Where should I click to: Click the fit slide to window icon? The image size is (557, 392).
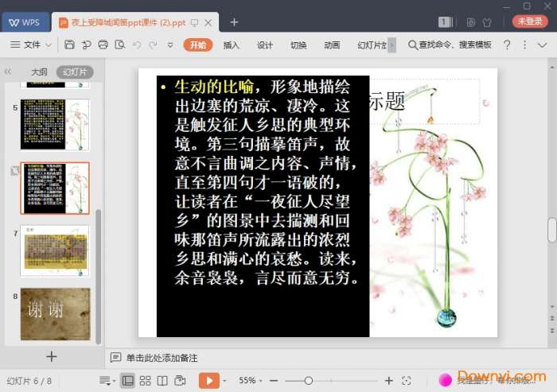407,381
